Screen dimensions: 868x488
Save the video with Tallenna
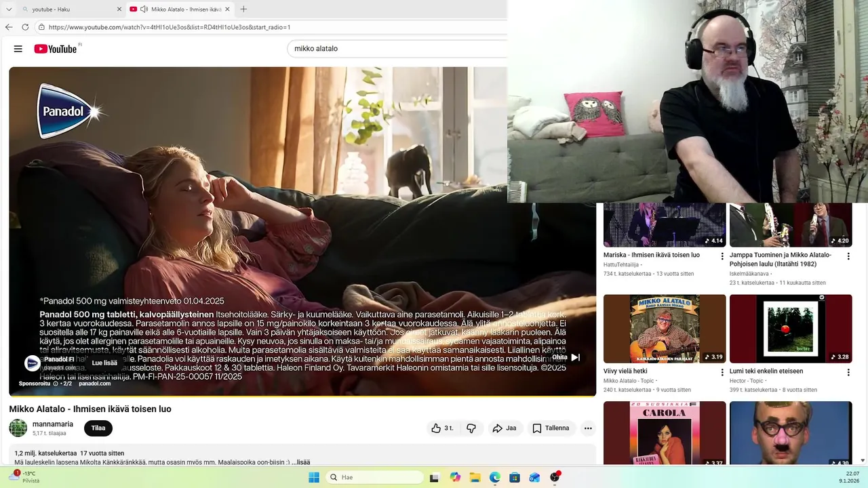point(551,428)
